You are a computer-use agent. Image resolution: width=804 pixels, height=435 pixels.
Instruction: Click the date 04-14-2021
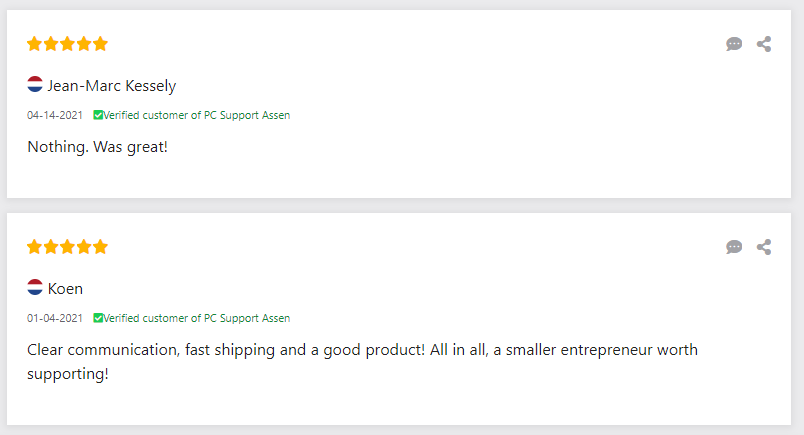tap(55, 115)
